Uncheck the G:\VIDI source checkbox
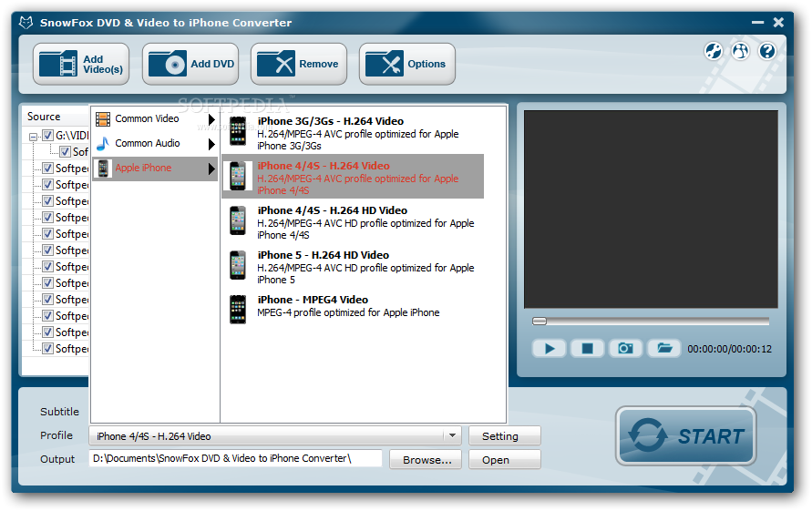Image resolution: width=812 pixels, height=511 pixels. (x=47, y=136)
